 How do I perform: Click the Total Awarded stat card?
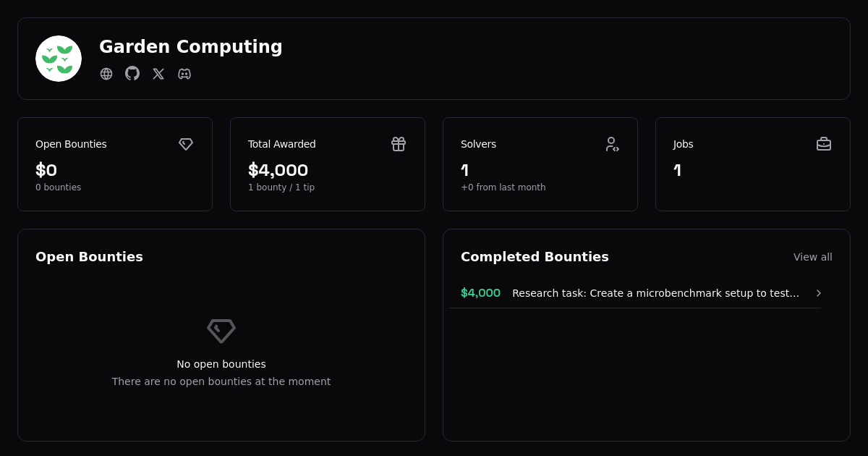tap(328, 164)
